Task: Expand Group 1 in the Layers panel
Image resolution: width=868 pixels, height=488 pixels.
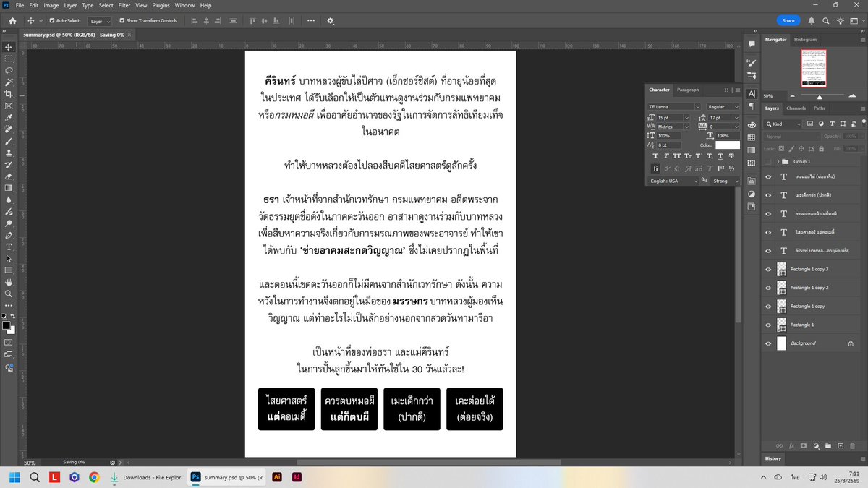Action: (778, 161)
